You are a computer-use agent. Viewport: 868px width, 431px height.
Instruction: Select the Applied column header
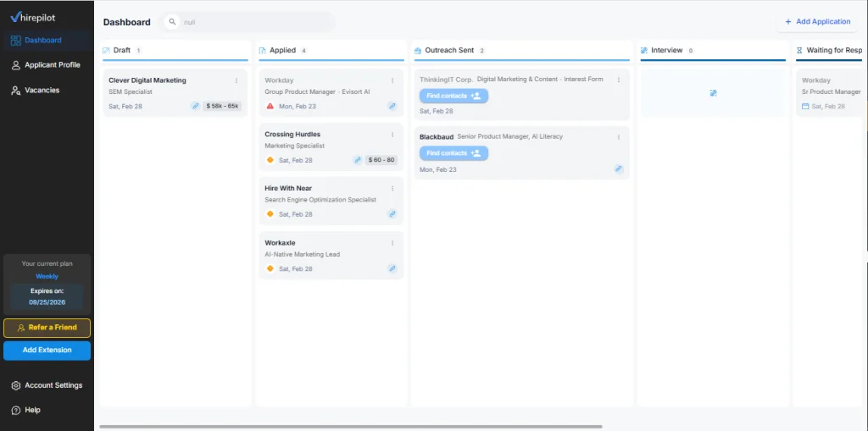coord(282,50)
